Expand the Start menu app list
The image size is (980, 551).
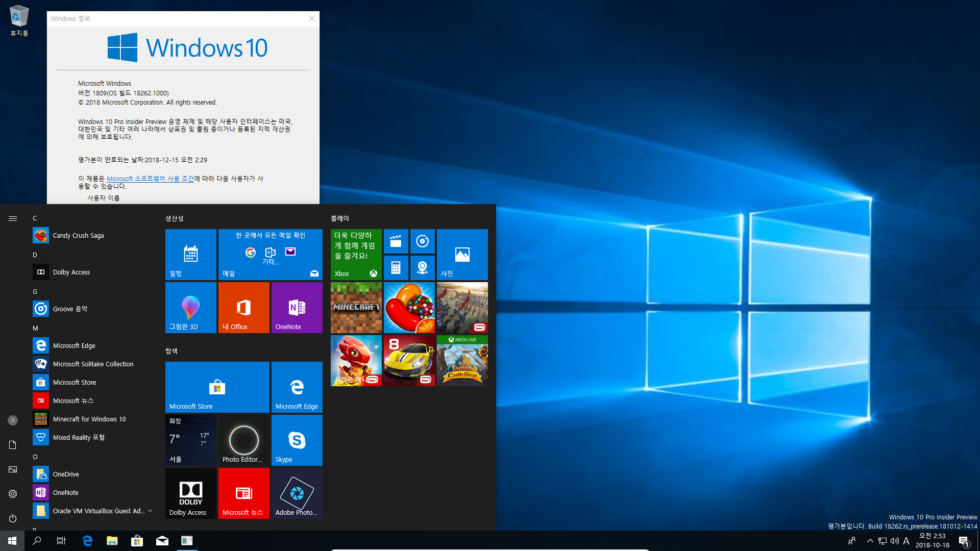tap(12, 217)
